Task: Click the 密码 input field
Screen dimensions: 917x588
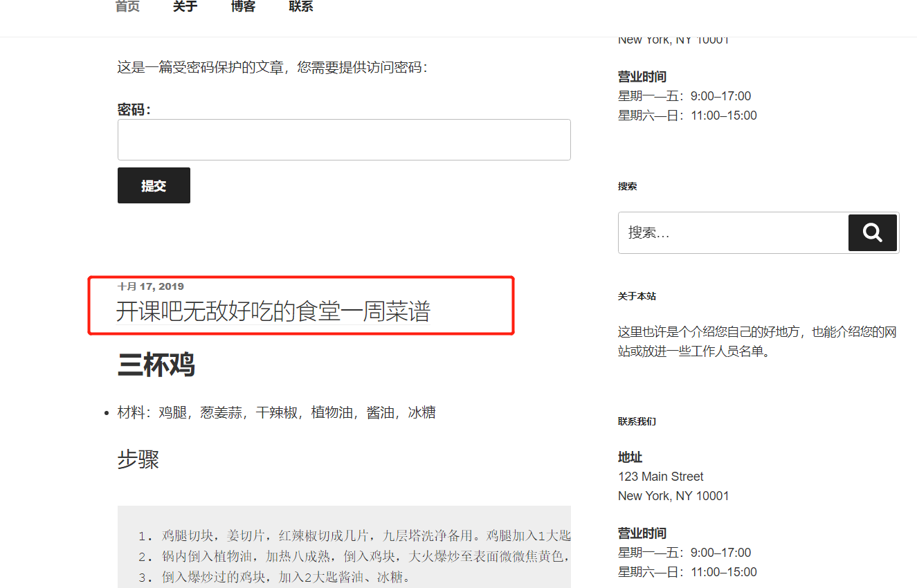Action: 344,140
